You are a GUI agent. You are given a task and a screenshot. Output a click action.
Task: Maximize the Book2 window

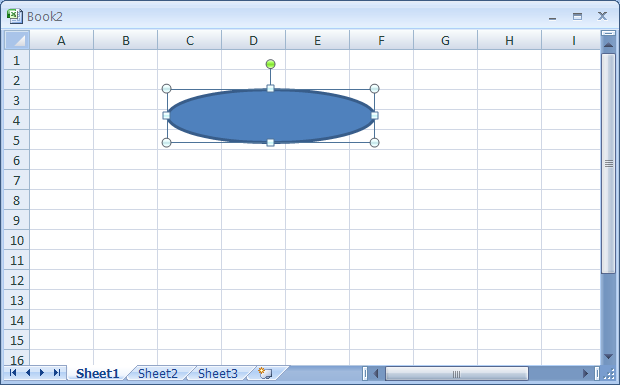pyautogui.click(x=577, y=16)
